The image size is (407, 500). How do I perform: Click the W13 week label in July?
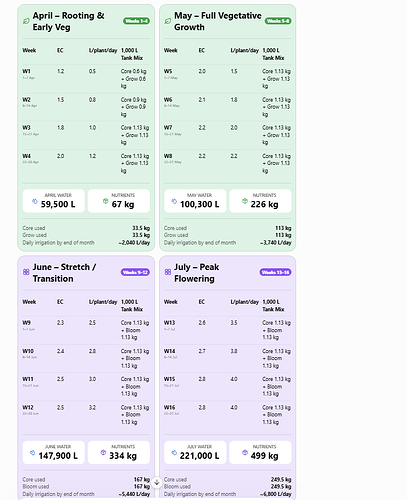[169, 323]
